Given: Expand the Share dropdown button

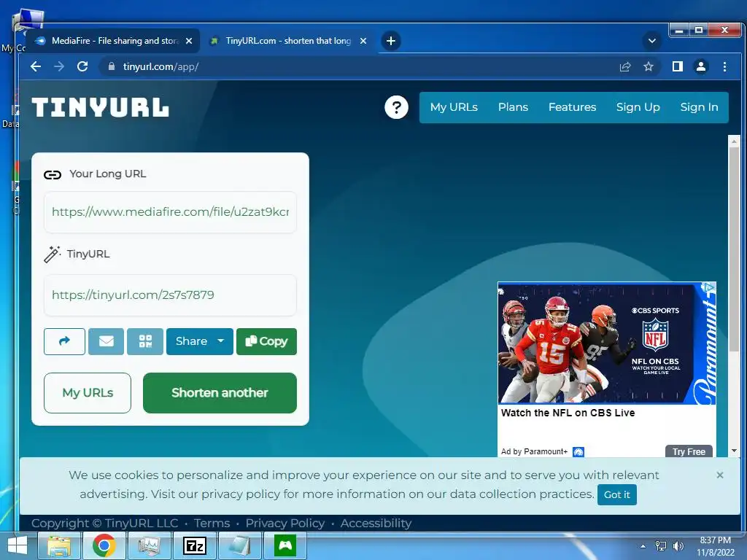Looking at the screenshot, I should coord(200,341).
